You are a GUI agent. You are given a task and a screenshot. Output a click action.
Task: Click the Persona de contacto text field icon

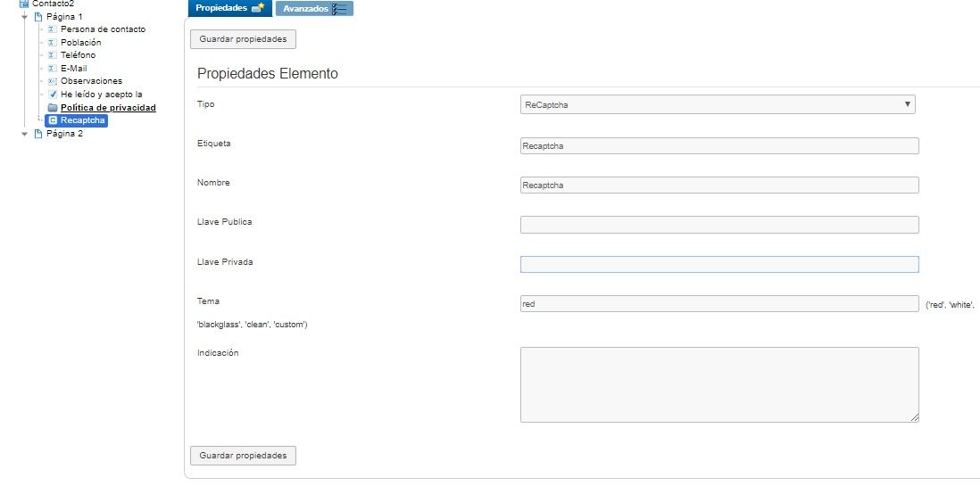pyautogui.click(x=53, y=29)
